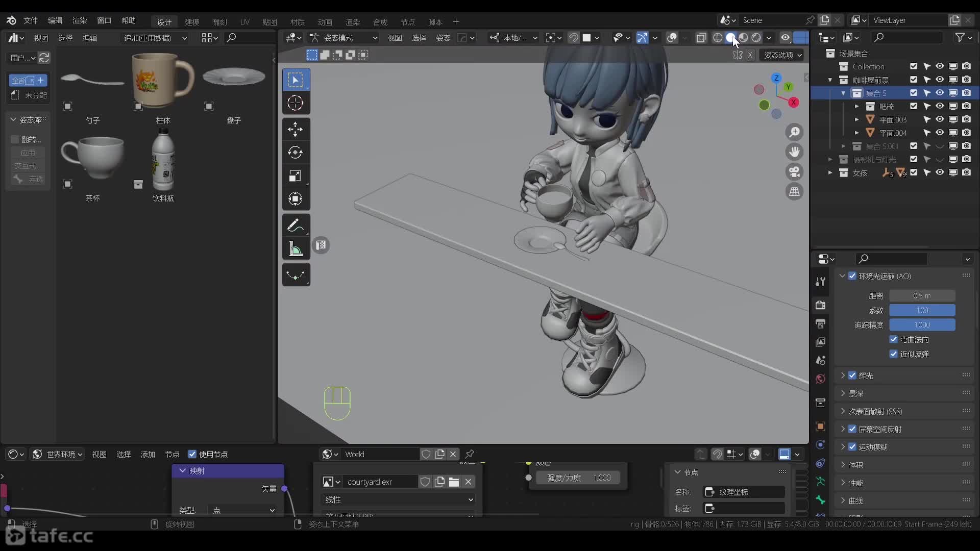The width and height of the screenshot is (980, 551).
Task: Select the Annotate pencil tool
Action: pos(296,226)
